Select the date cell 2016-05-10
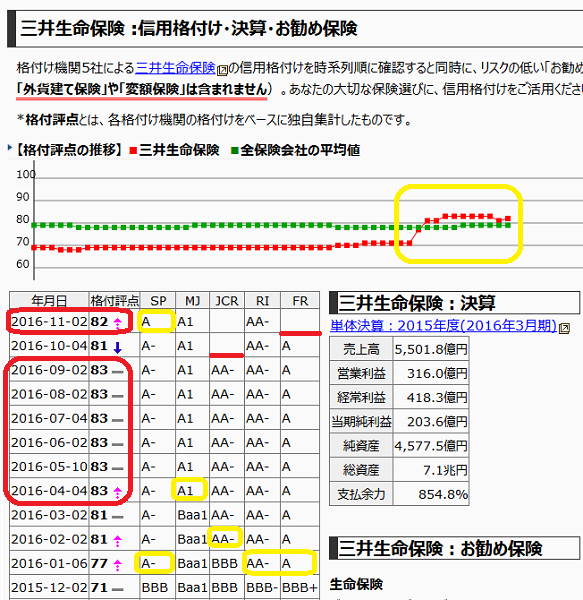This screenshot has height=600, width=583. click(x=49, y=467)
